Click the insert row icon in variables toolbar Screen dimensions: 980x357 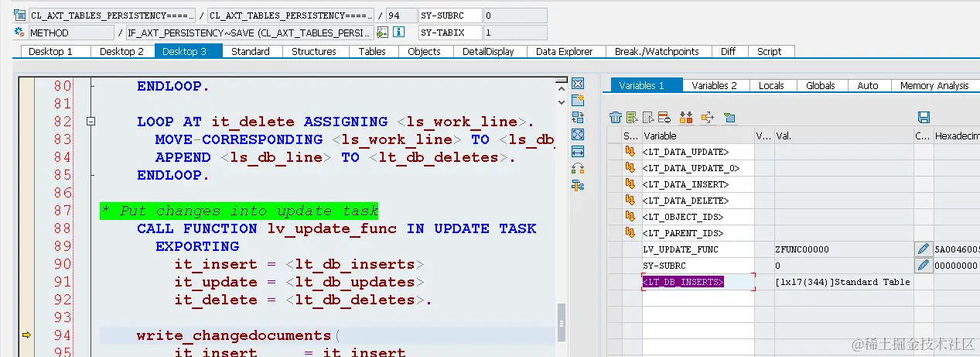(x=633, y=118)
